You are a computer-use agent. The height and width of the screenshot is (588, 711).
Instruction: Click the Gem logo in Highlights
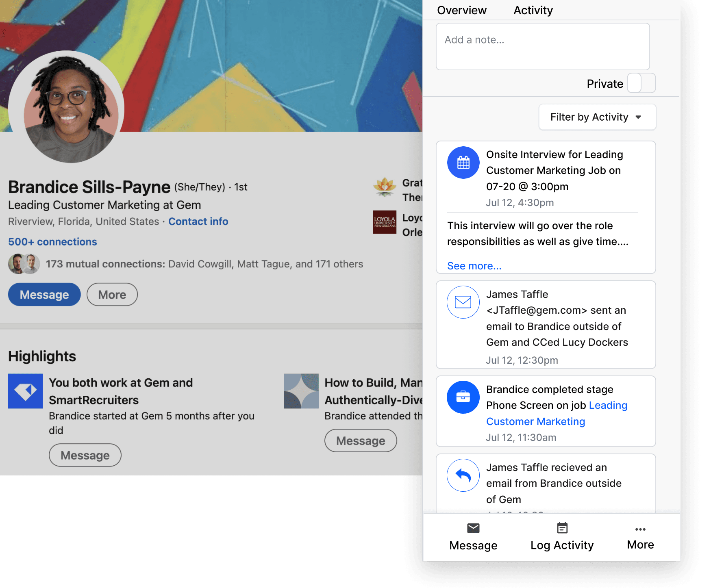26,391
